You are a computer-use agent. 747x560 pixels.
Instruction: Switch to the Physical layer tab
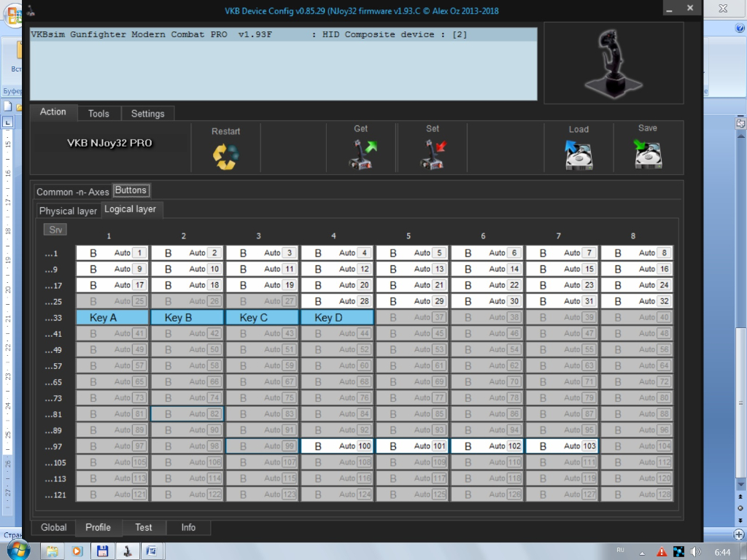click(x=68, y=211)
